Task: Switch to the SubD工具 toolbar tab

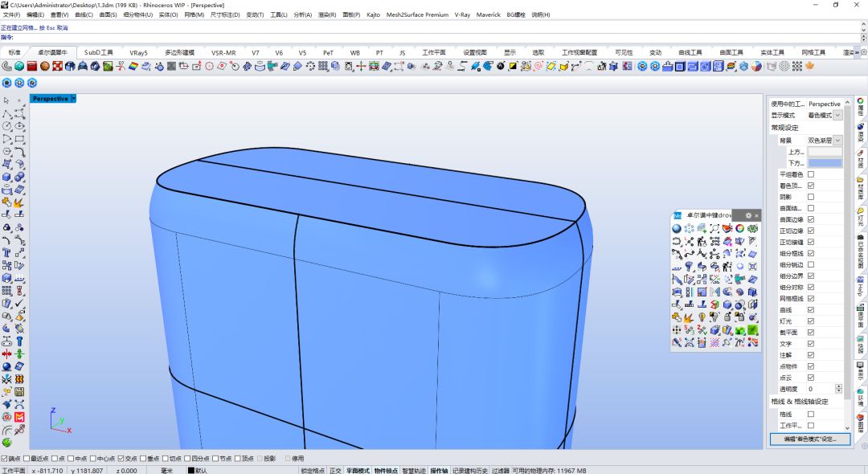Action: point(99,53)
